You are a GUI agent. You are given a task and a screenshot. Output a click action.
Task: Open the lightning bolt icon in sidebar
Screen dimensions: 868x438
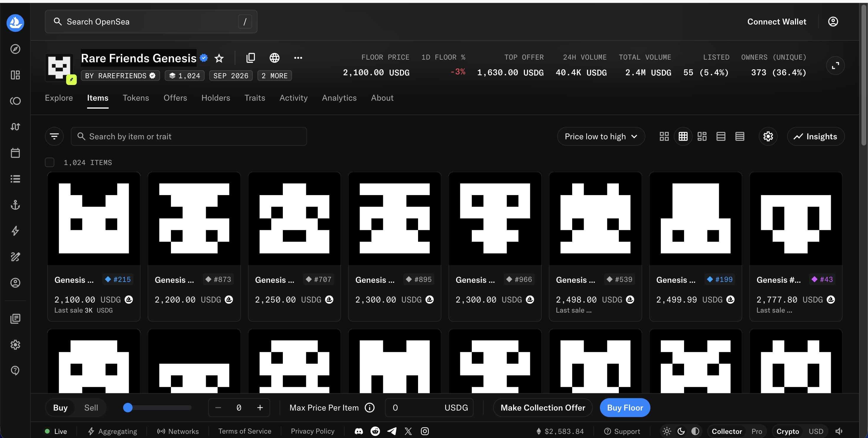point(15,231)
